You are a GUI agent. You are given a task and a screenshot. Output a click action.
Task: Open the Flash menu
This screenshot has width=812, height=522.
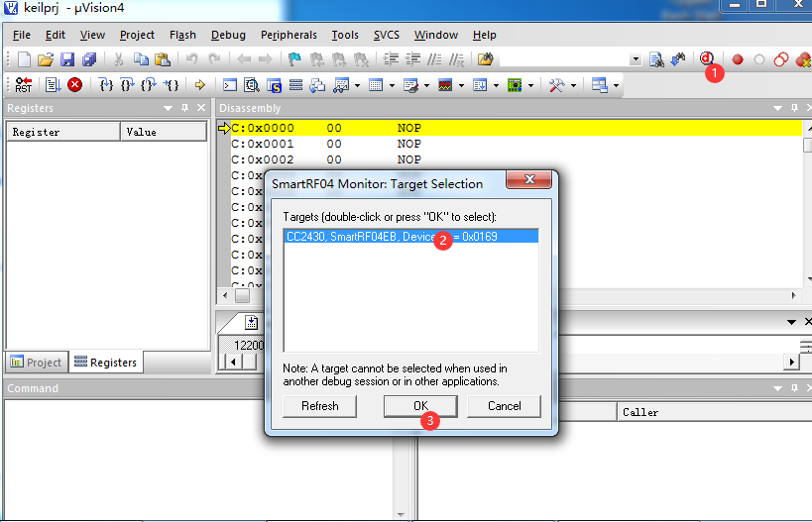tap(182, 35)
